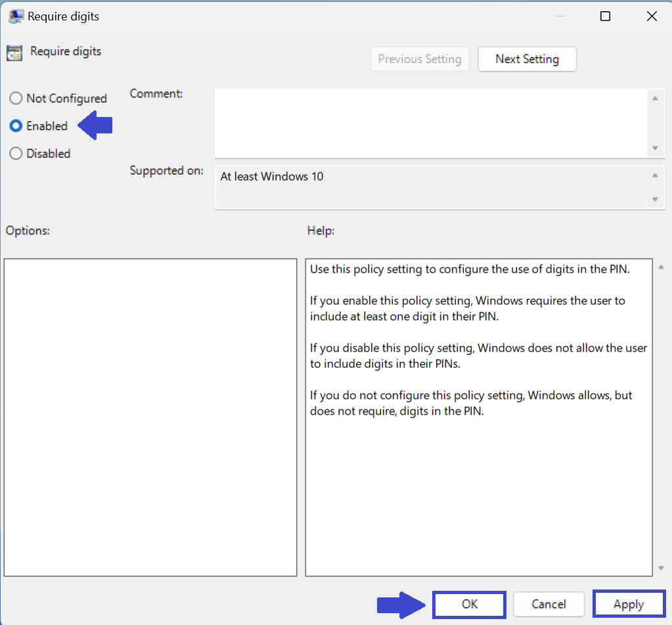This screenshot has height=625, width=672.
Task: Hit the Help panel scroll up arrow
Action: pyautogui.click(x=661, y=267)
